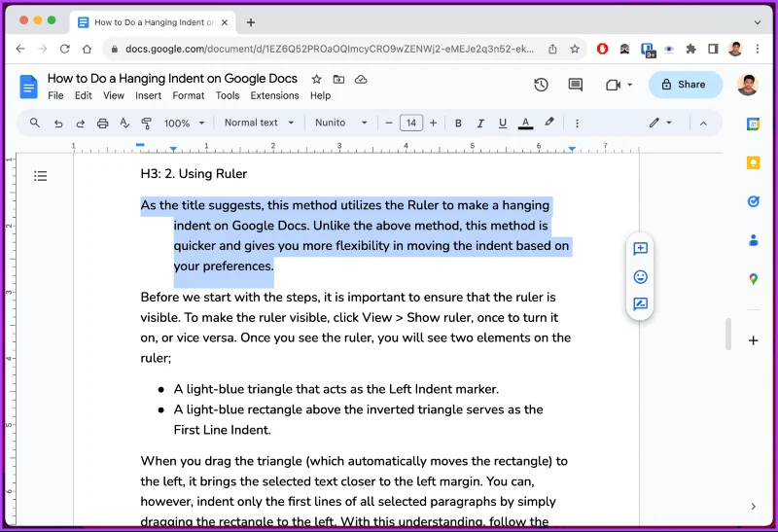Image resolution: width=778 pixels, height=532 pixels.
Task: Check the cloud document status icon
Action: pos(361,79)
